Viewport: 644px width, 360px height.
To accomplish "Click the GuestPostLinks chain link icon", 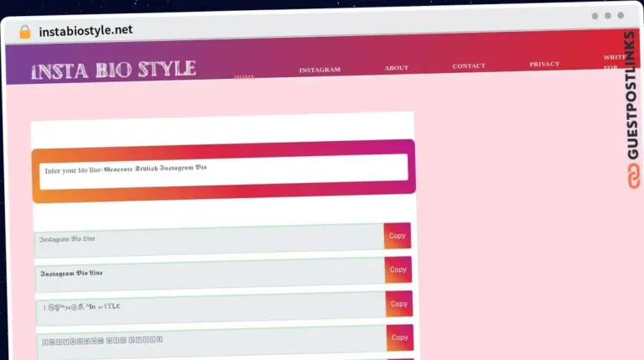I will tap(634, 176).
